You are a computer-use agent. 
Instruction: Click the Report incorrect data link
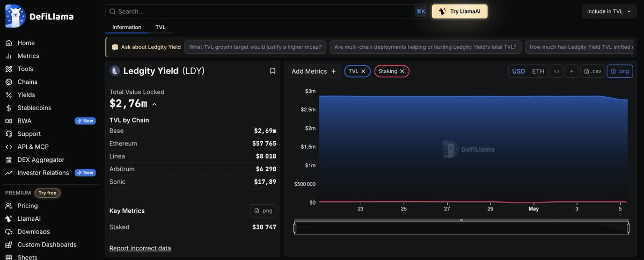[140, 248]
